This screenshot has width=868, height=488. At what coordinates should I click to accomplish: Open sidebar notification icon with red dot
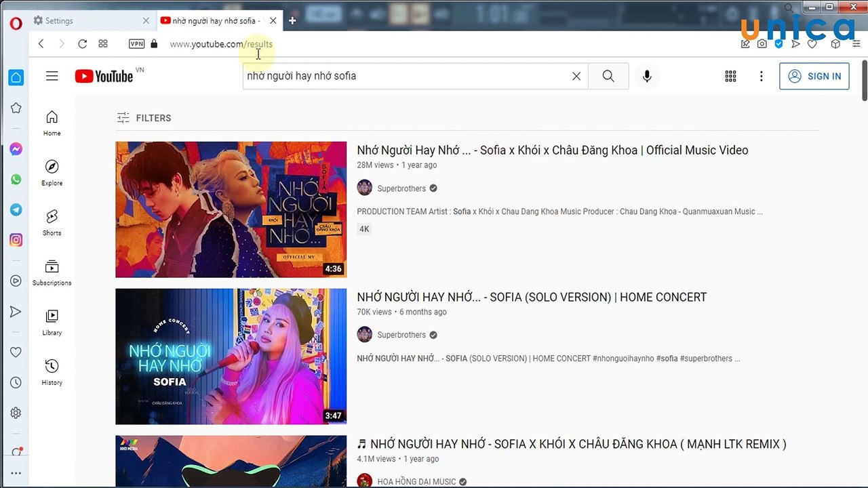pos(17,452)
